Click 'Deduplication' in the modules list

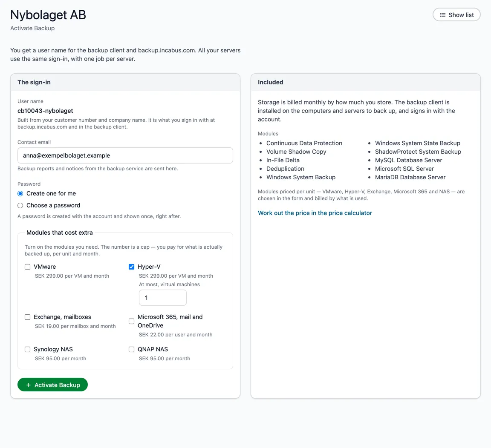pyautogui.click(x=285, y=169)
